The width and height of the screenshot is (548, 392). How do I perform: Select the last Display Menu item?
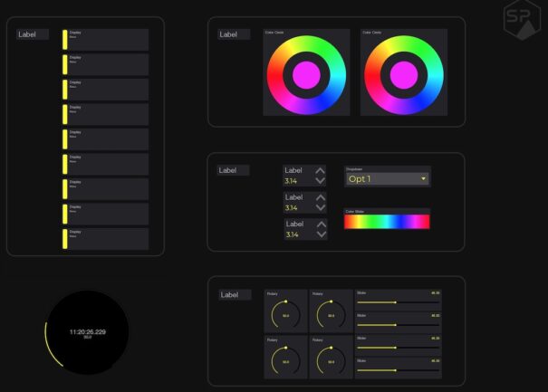[105, 238]
